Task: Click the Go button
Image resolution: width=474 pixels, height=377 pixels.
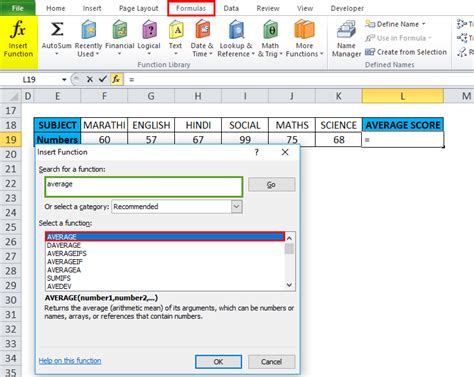Action: (x=271, y=184)
